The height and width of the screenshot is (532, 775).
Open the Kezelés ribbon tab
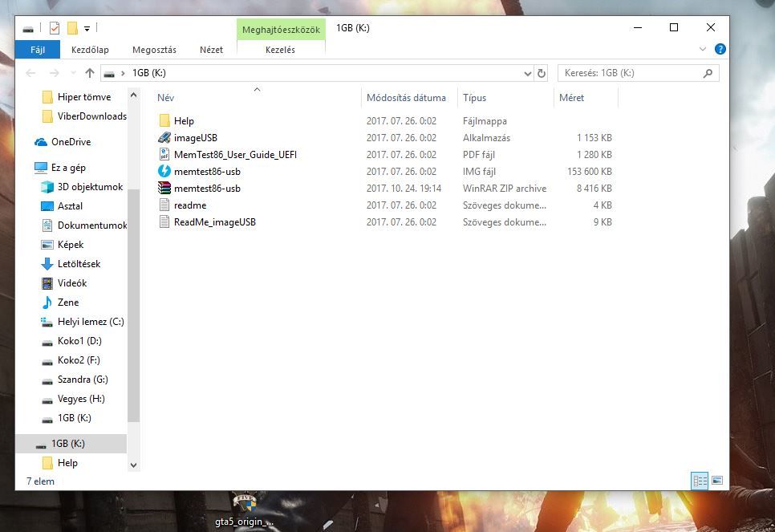280,50
